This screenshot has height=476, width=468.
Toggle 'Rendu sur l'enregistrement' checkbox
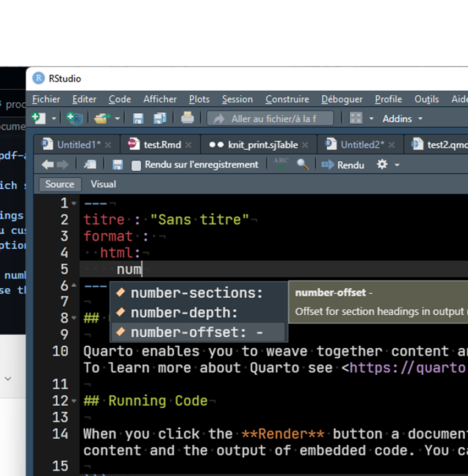point(136,166)
